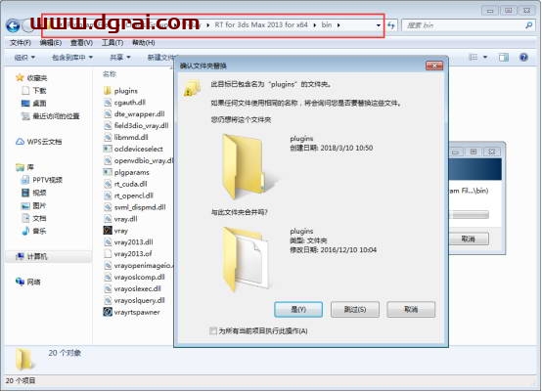Select dte_wrapper.dll file icon
Viewport: 542px width, 392px height.
tap(108, 114)
